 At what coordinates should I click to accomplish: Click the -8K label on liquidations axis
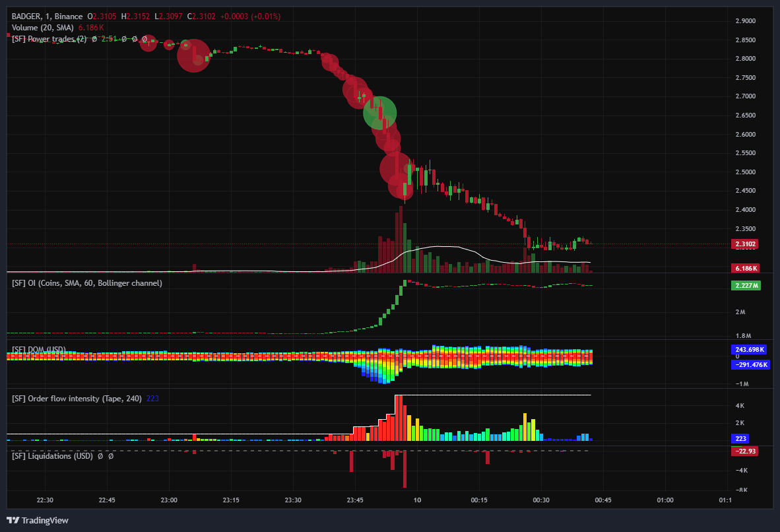[741, 490]
